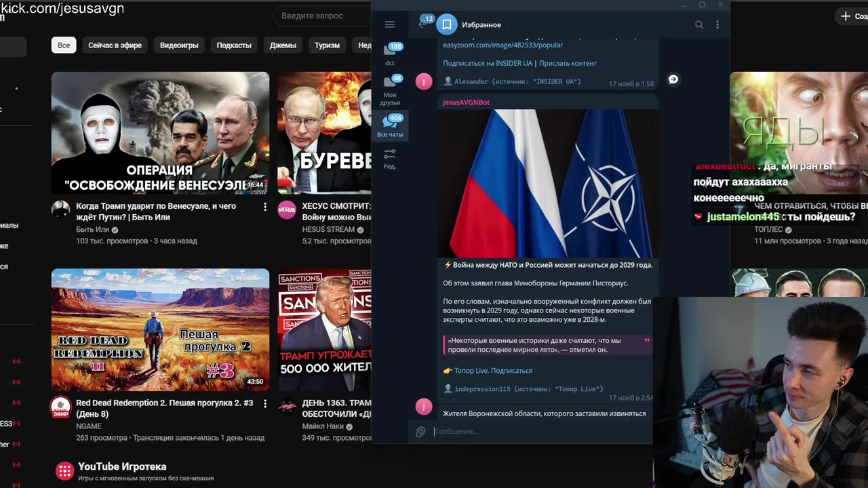Select the Сейчас в эфире chip
868x488 pixels.
click(115, 45)
